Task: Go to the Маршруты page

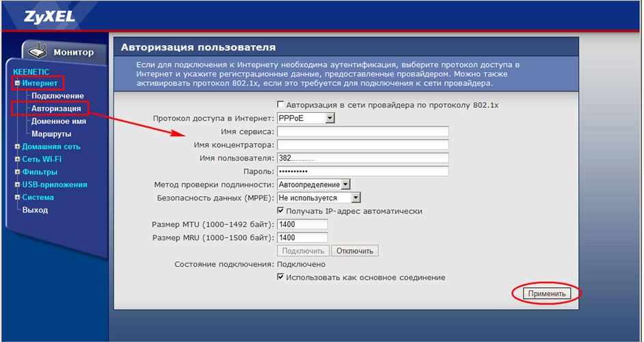Action: 51,134
